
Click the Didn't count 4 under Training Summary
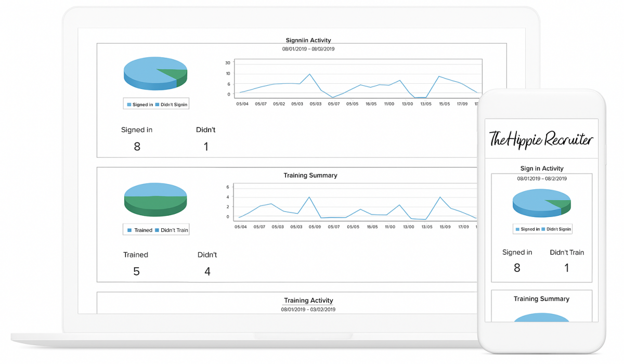click(x=207, y=271)
